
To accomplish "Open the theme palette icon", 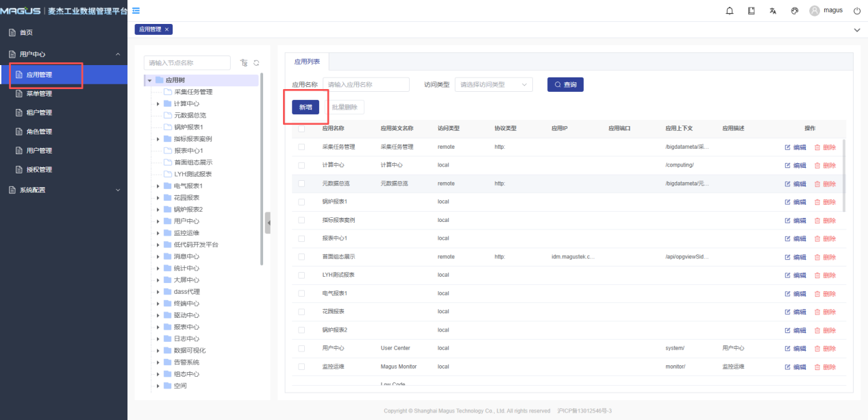I will click(x=795, y=11).
